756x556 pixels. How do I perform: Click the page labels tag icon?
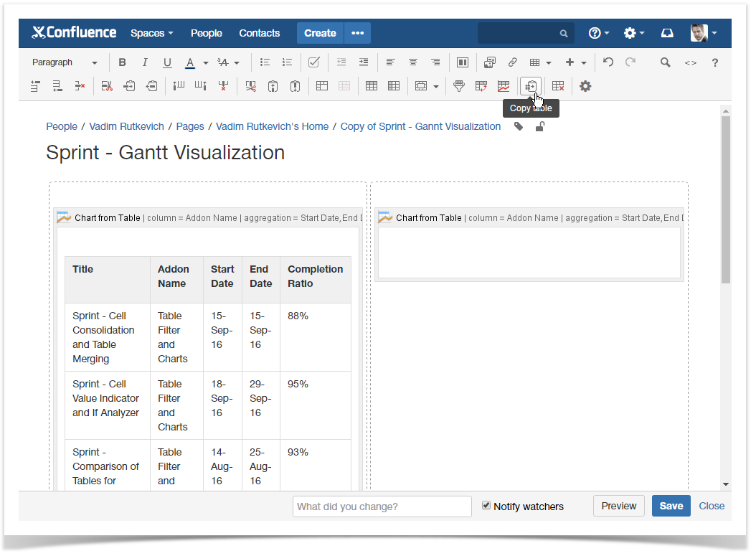(519, 127)
